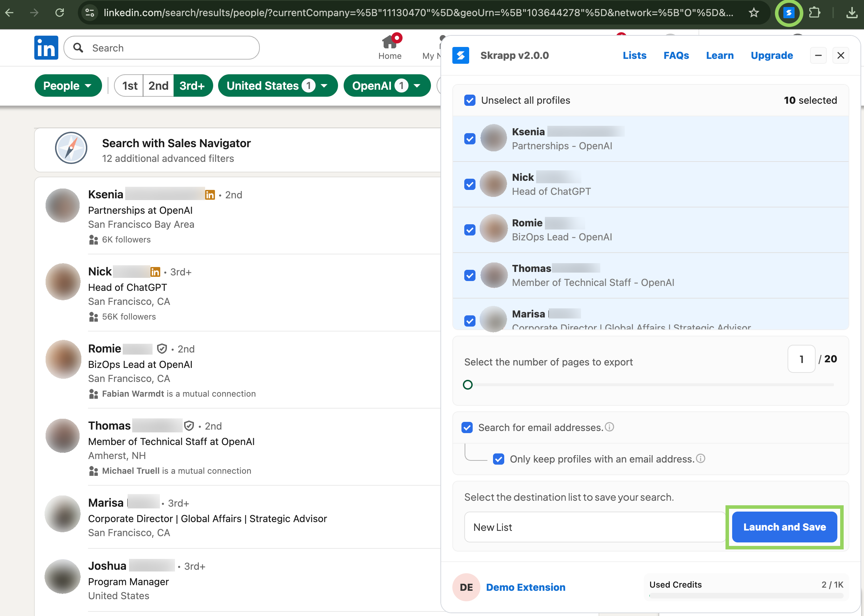
Task: Open LinkedIn Home icon
Action: (x=390, y=47)
